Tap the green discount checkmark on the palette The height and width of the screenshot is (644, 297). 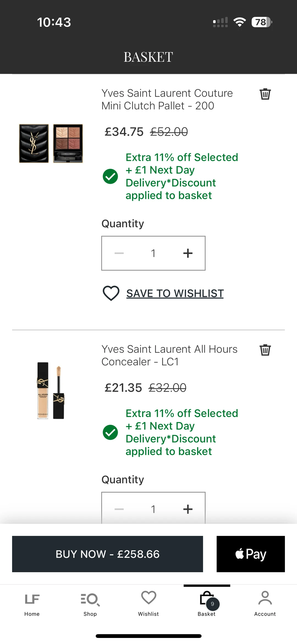pyautogui.click(x=110, y=176)
